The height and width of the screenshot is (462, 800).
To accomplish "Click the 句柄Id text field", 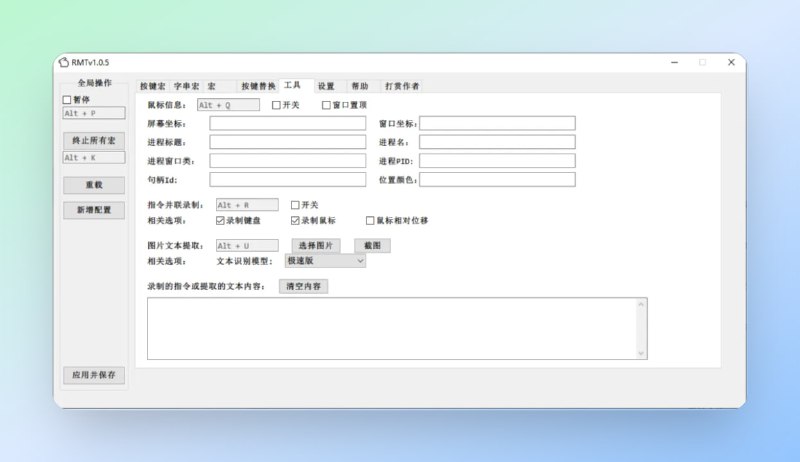I will [288, 179].
